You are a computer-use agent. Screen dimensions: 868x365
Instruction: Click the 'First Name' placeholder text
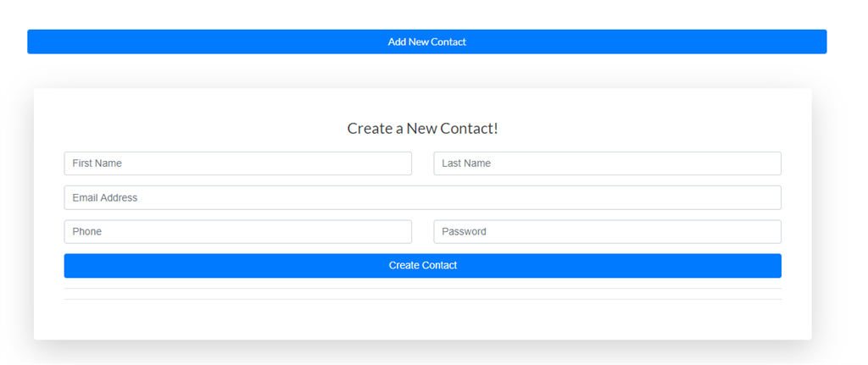coord(97,163)
